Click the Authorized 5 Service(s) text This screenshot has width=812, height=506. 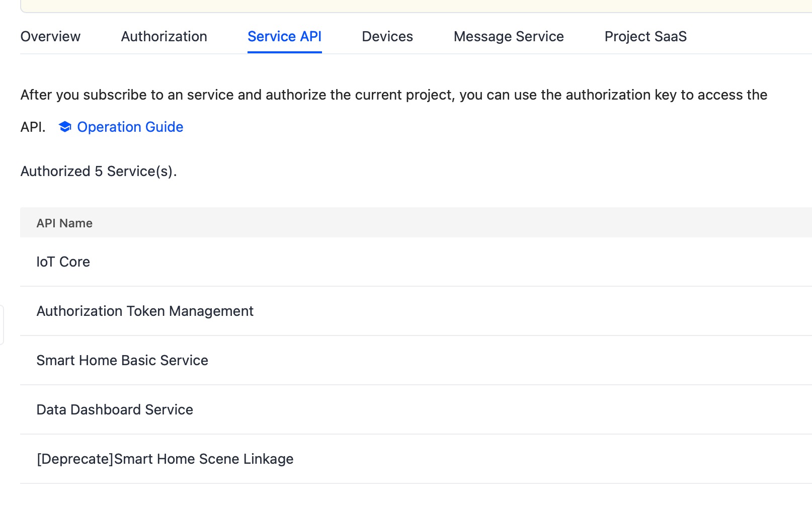pos(99,172)
